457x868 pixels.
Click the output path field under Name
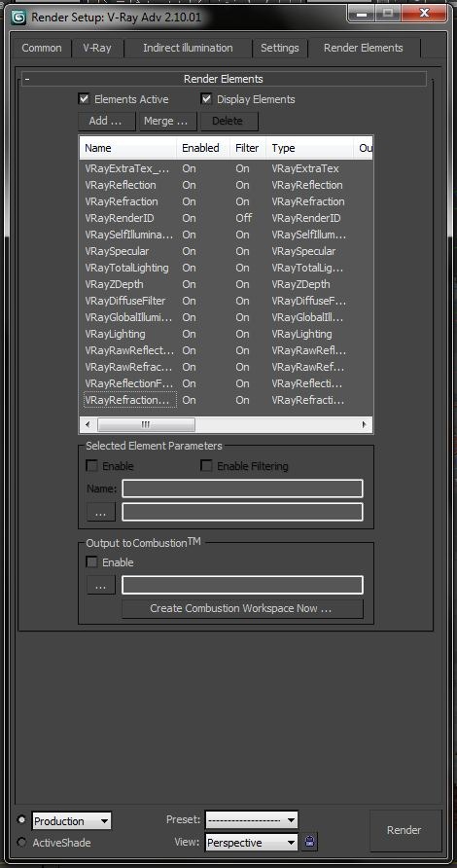pos(242,512)
